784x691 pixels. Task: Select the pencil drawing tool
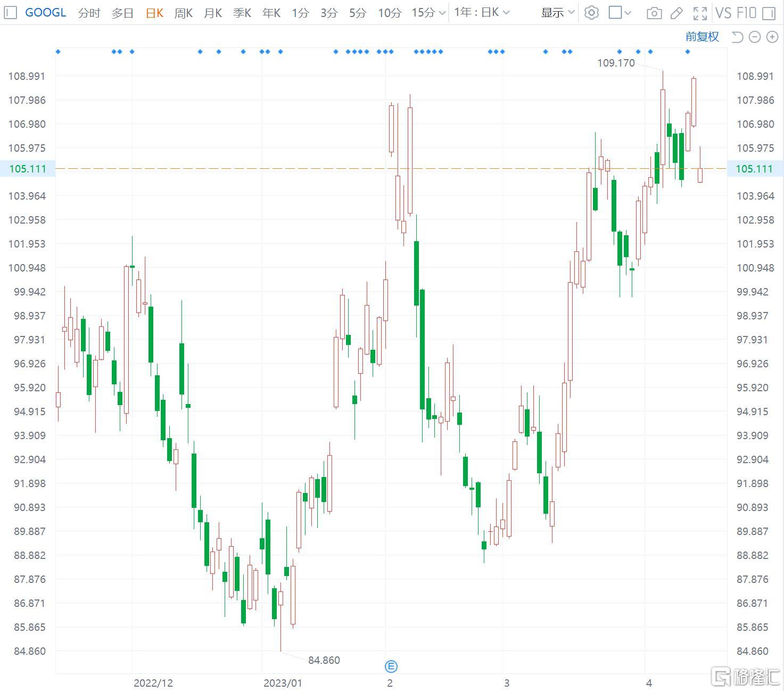676,13
